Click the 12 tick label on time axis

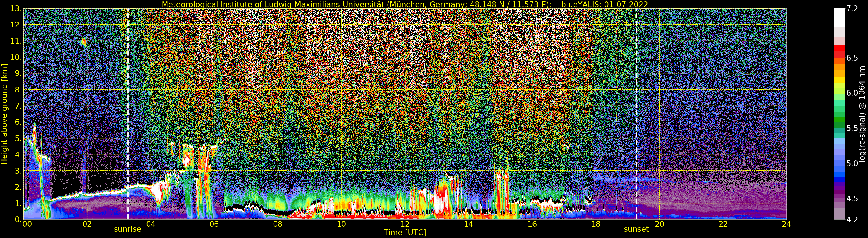pyautogui.click(x=405, y=224)
